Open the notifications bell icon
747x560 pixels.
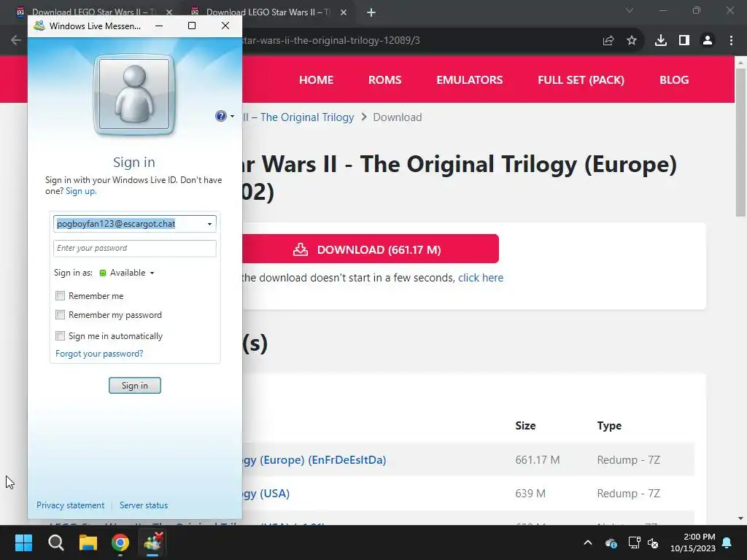coord(727,542)
